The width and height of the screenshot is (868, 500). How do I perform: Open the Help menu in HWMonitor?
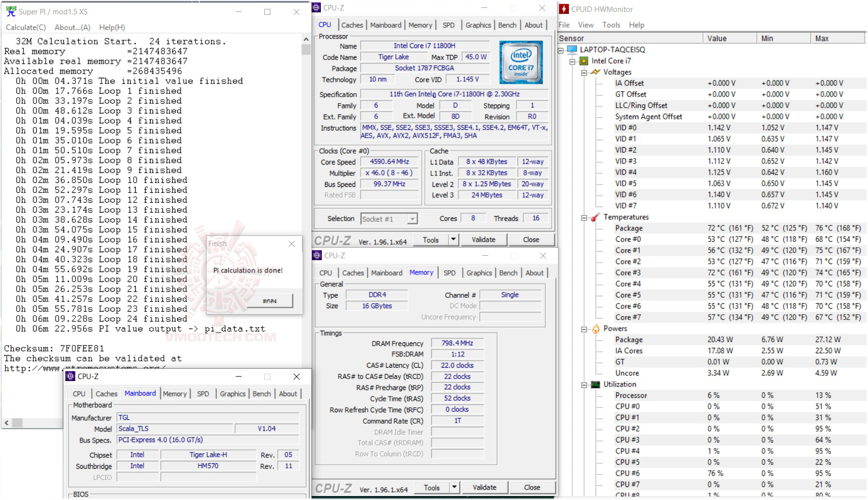click(637, 25)
